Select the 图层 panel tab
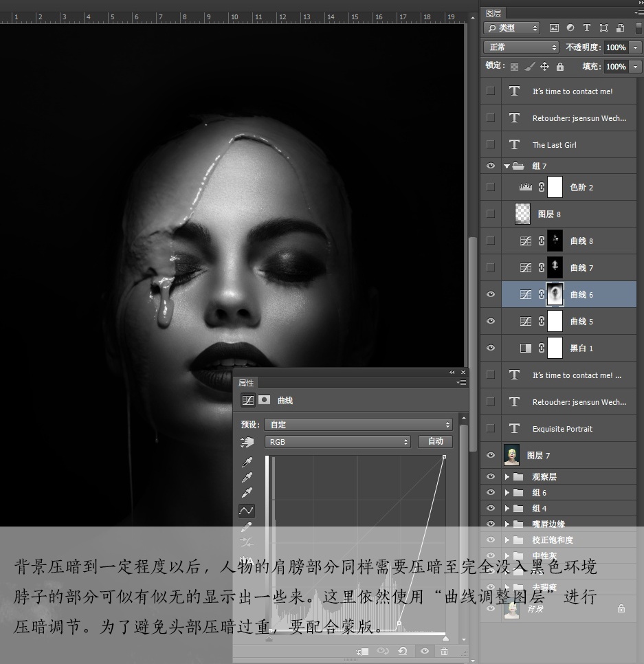Screen dimensions: 644x664 click(493, 13)
